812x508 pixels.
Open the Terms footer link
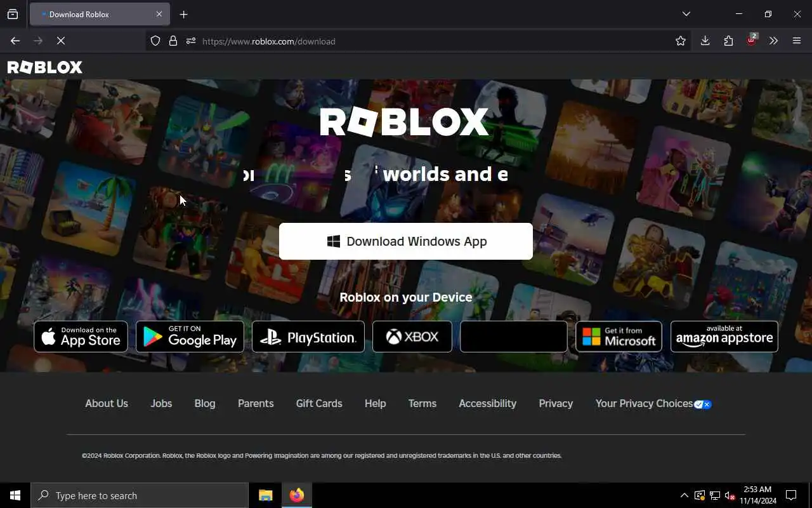tap(422, 404)
